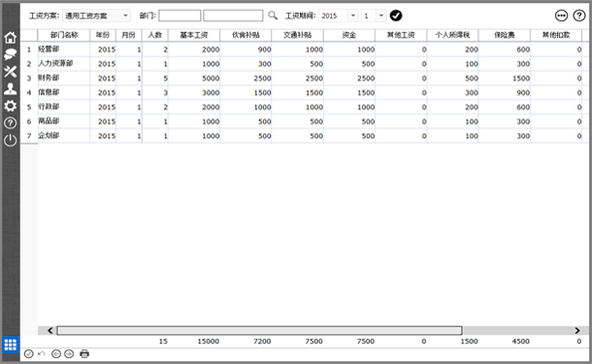Select row number 1 header

click(x=29, y=50)
